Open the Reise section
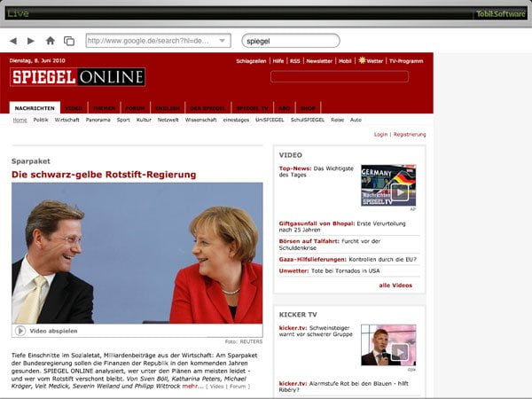Viewport: 532px width, 399px height. click(337, 120)
